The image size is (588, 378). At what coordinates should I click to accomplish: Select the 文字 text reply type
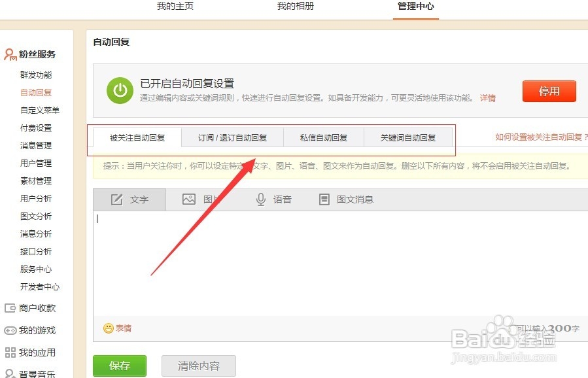click(x=131, y=199)
